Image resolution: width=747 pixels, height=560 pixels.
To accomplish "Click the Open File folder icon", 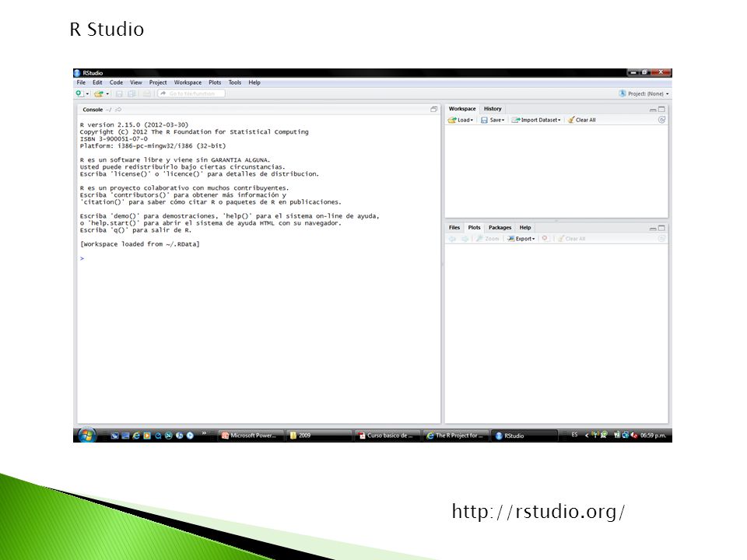I will pos(99,94).
